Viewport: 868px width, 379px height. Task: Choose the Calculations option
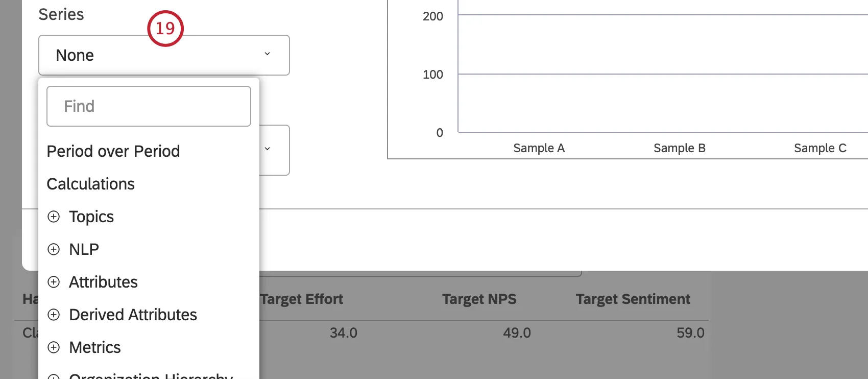click(x=91, y=184)
